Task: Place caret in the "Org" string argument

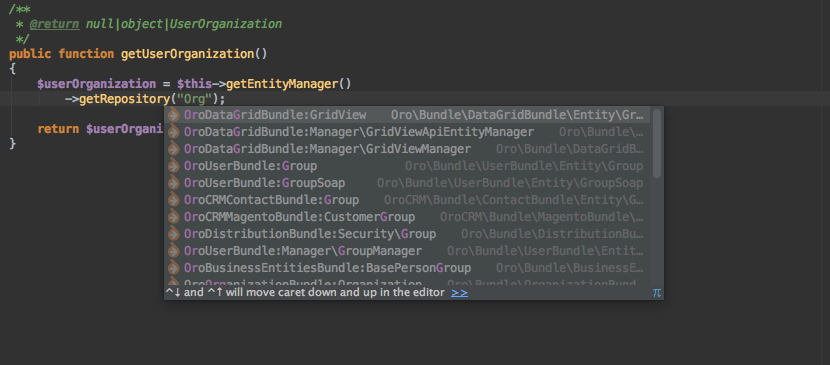Action: (195, 99)
